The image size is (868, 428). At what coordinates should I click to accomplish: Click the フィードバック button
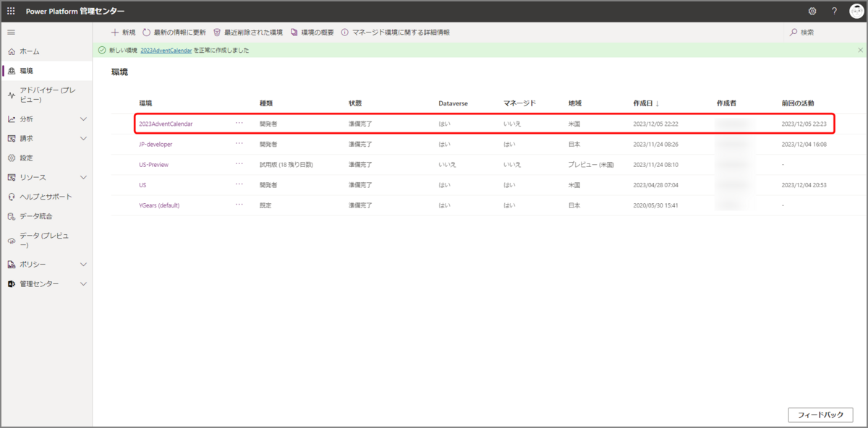coord(820,415)
